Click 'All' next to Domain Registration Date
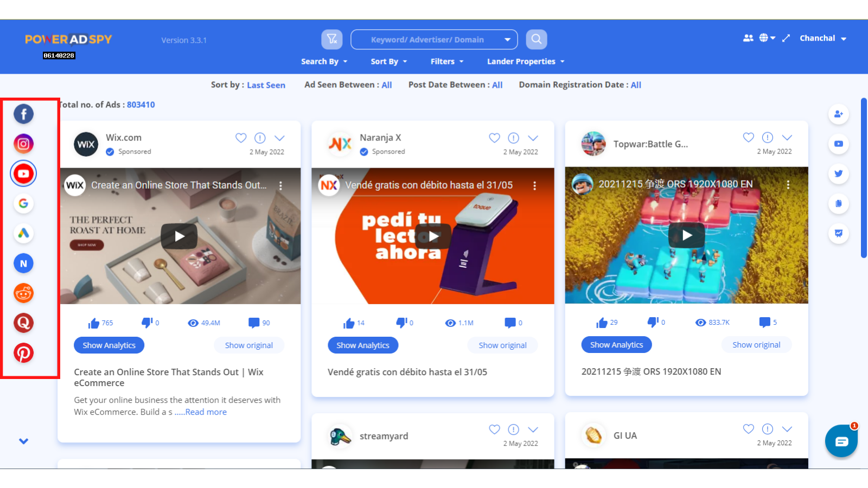868x488 pixels. tap(636, 85)
